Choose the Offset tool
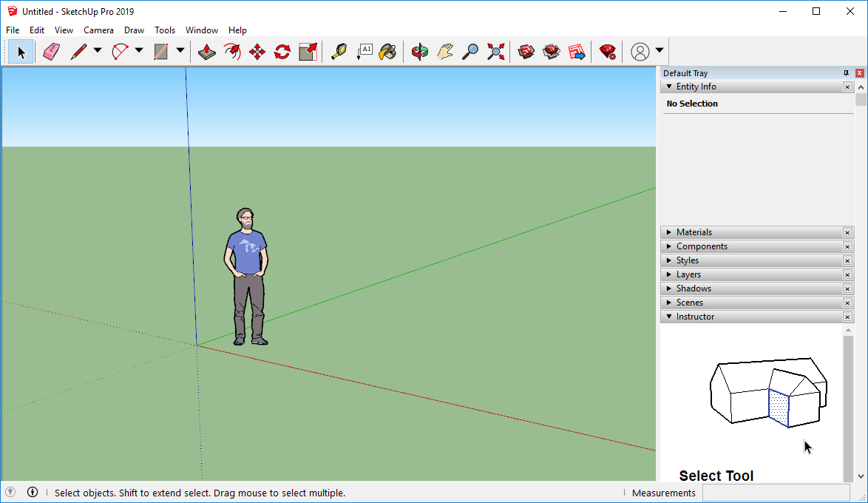Screen dimensions: 868x503 pyautogui.click(x=232, y=52)
